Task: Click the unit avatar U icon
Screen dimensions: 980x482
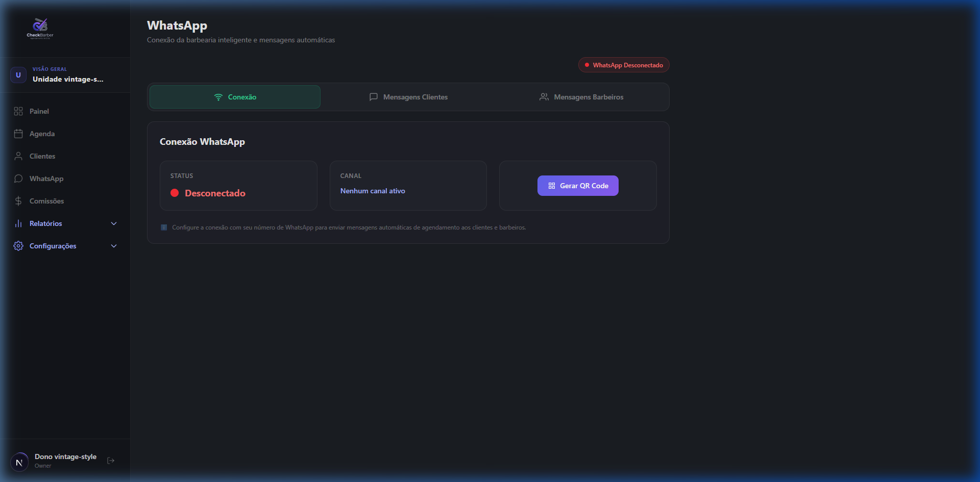Action: pyautogui.click(x=18, y=75)
